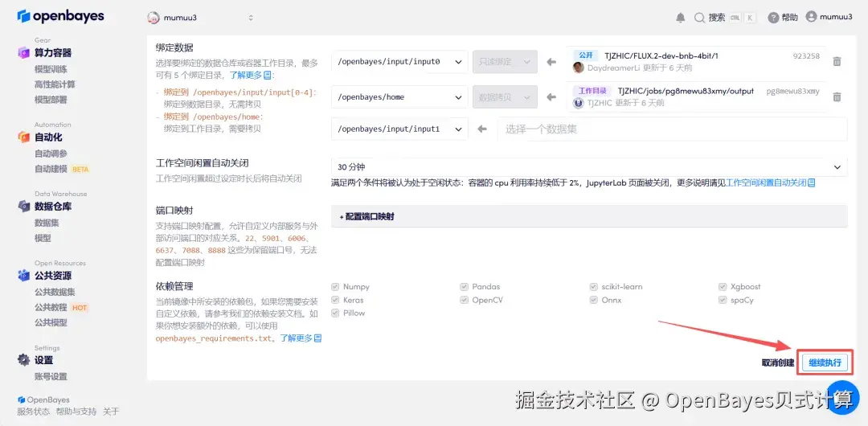Image resolution: width=868 pixels, height=426 pixels.
Task: Click the 自动化 section icon
Action: click(23, 137)
